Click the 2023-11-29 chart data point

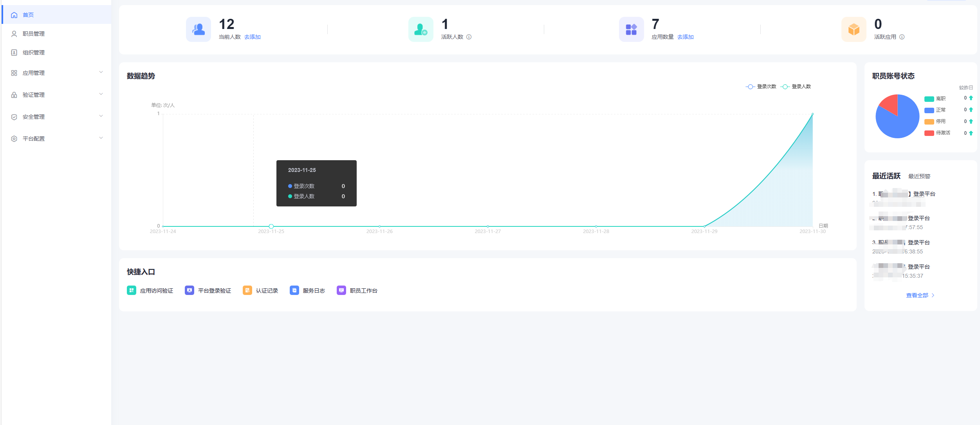tap(704, 226)
